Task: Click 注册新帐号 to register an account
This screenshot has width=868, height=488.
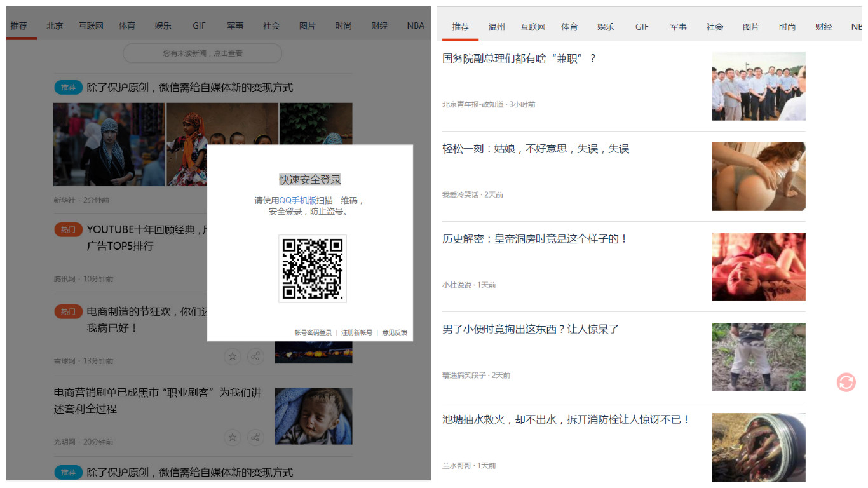Action: (356, 332)
